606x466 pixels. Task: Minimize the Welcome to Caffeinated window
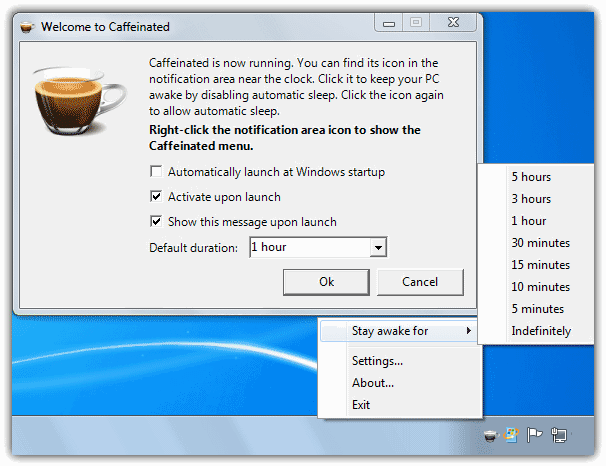click(389, 23)
